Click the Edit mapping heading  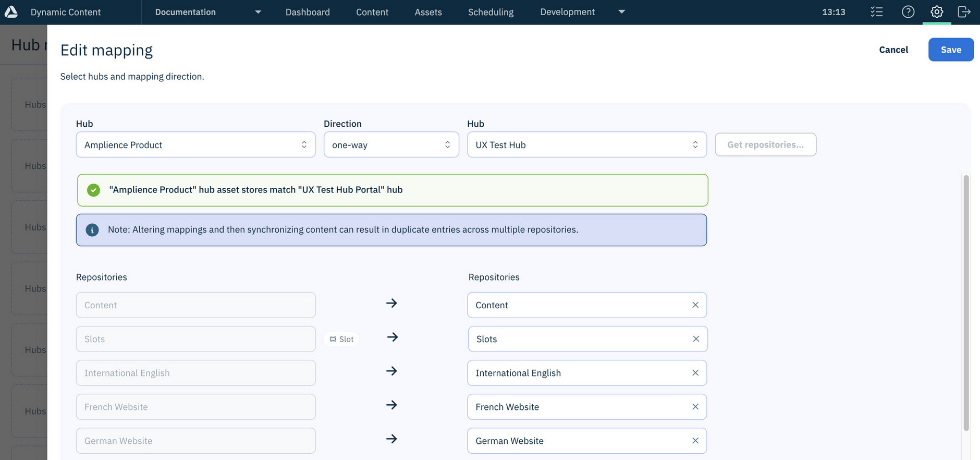tap(106, 50)
